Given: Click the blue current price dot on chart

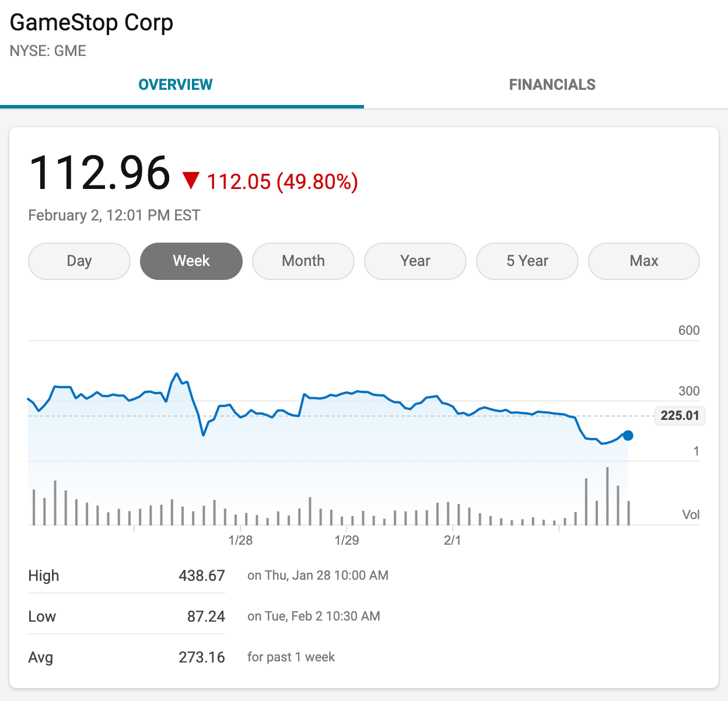Looking at the screenshot, I should pos(628,436).
